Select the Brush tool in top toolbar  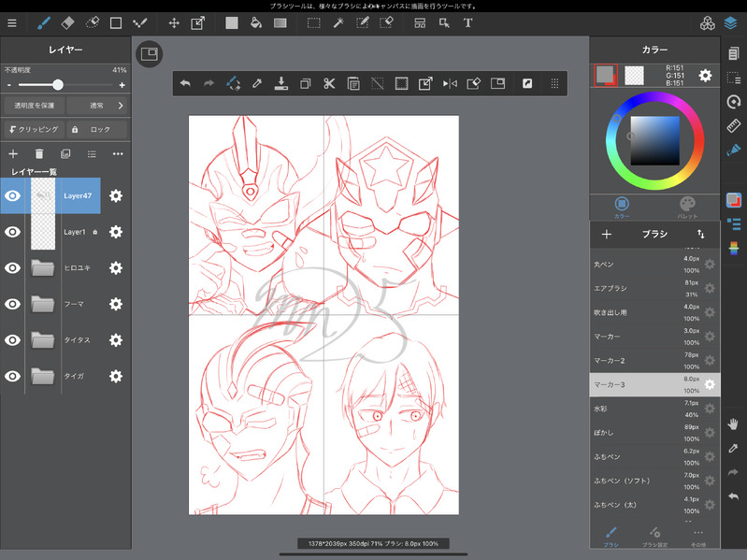click(x=44, y=22)
